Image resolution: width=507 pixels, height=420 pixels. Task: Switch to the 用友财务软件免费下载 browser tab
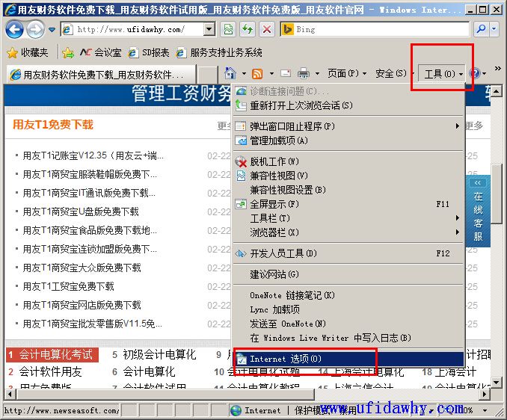click(101, 75)
